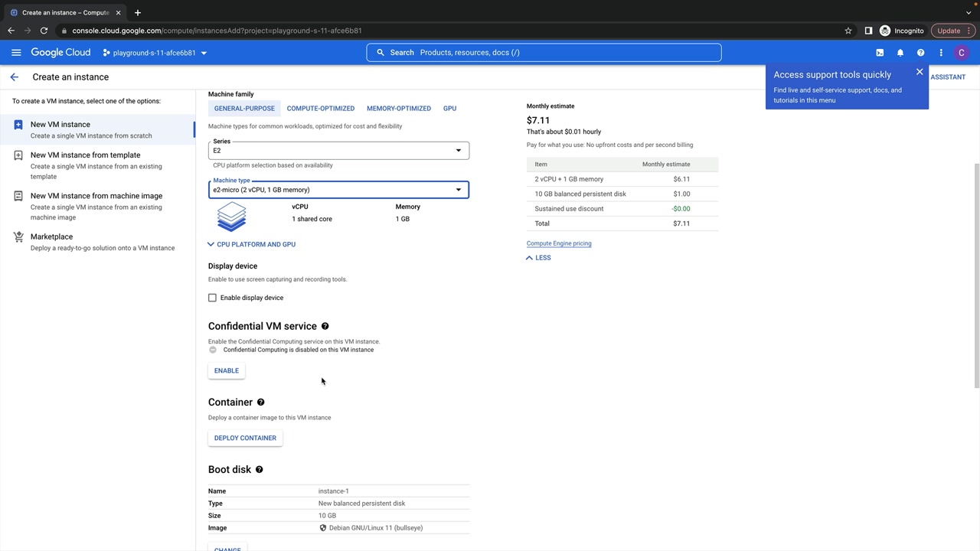Image resolution: width=980 pixels, height=551 pixels.
Task: Open the purple account avatar
Action: point(962,53)
